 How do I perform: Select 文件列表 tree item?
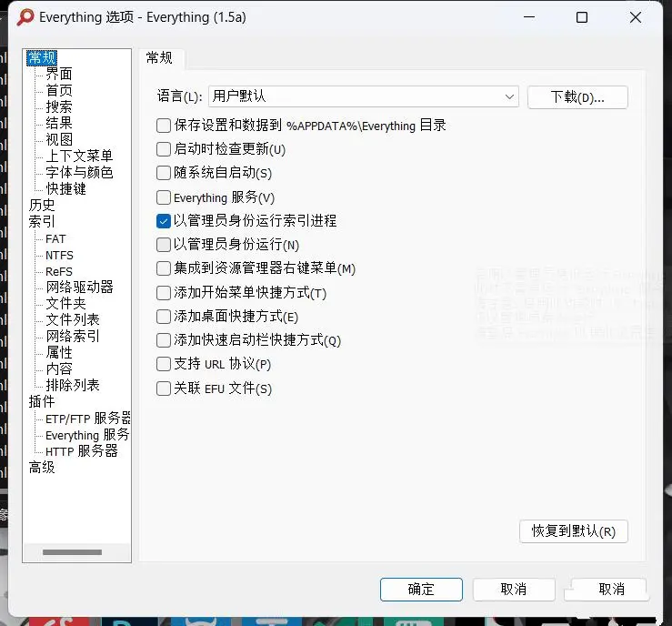(73, 319)
